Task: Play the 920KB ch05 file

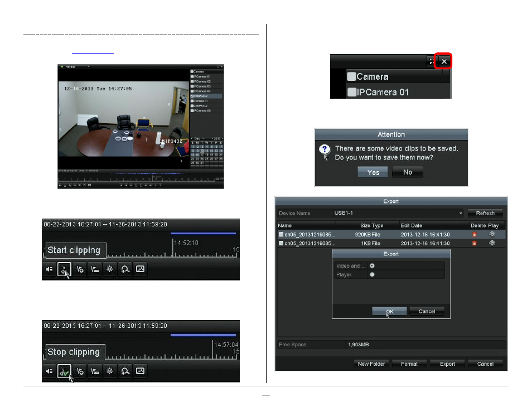Action: pyautogui.click(x=492, y=234)
